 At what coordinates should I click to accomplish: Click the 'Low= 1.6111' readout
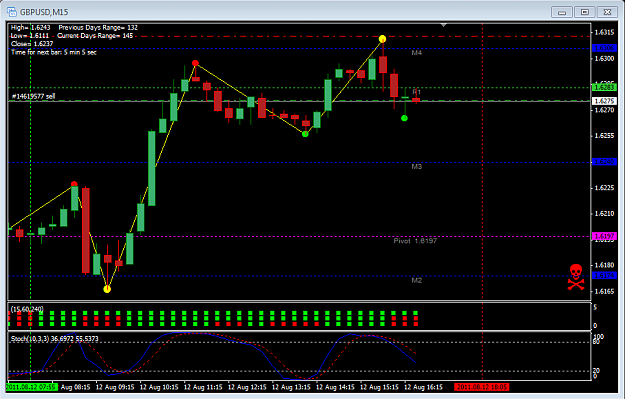coord(30,36)
